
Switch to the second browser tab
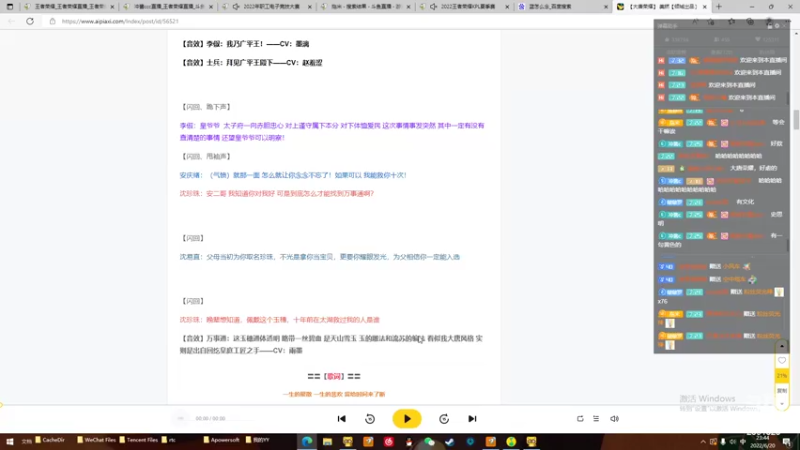(167, 7)
